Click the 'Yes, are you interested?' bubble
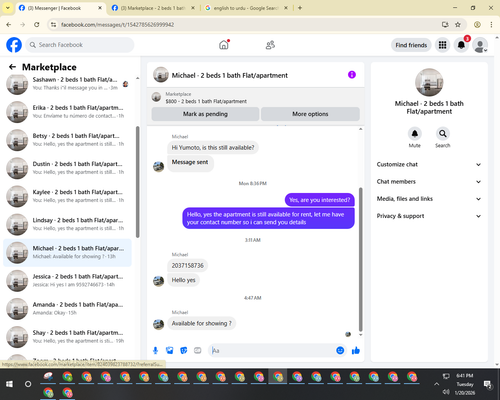The width and height of the screenshot is (500, 400). pyautogui.click(x=319, y=200)
